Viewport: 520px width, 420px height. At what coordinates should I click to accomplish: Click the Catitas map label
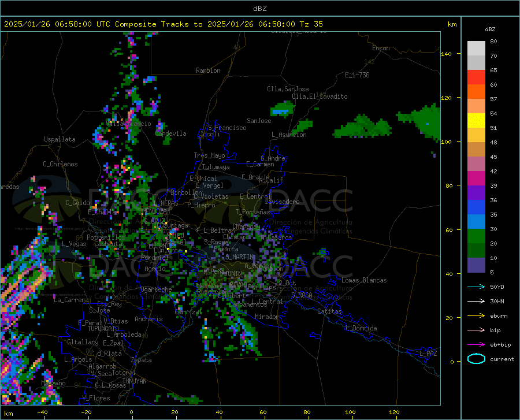point(329,311)
